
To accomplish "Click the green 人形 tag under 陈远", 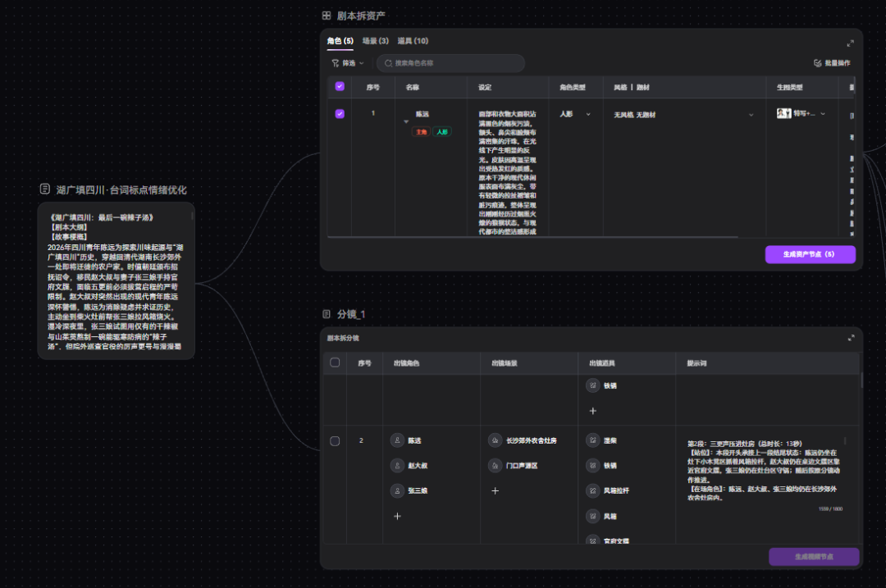I will click(x=442, y=131).
